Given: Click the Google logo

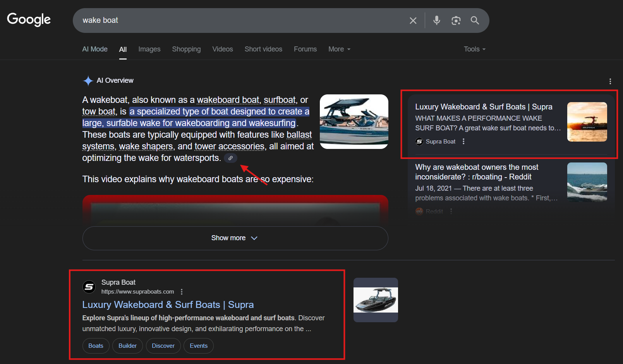Looking at the screenshot, I should tap(29, 19).
